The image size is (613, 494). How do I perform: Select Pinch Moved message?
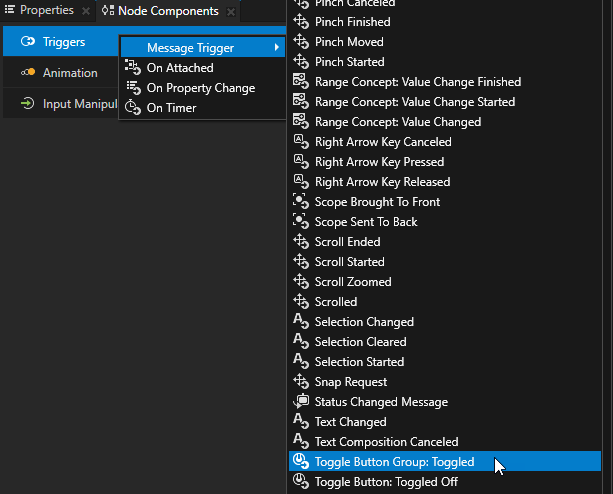445,41
